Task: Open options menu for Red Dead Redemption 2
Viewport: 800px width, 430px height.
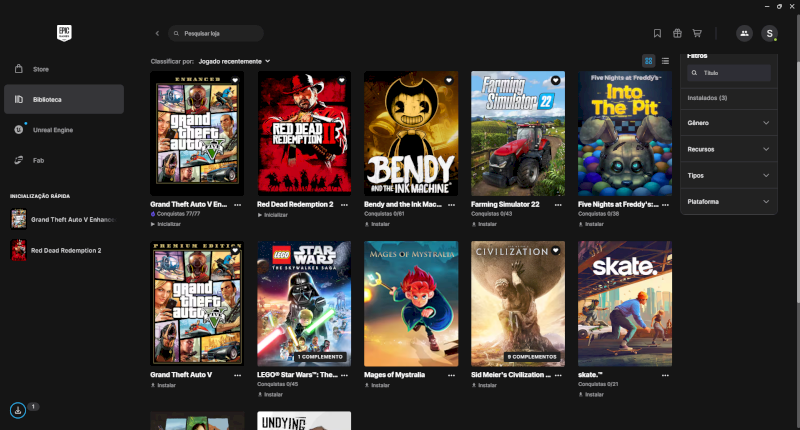Action: [x=344, y=205]
